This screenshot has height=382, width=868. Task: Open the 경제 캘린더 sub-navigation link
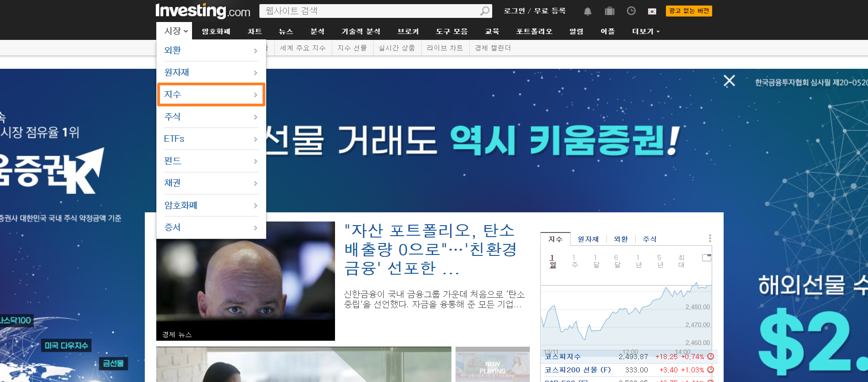click(x=493, y=48)
